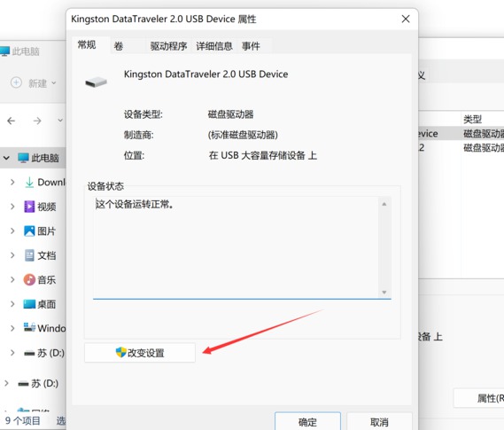Expand the Windows drive node

pyautogui.click(x=12, y=328)
